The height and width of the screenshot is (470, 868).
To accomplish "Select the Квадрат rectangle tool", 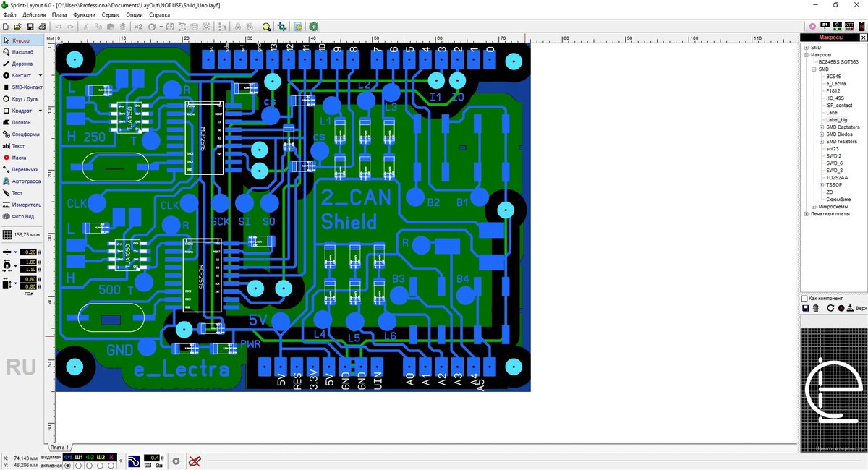I will point(18,111).
